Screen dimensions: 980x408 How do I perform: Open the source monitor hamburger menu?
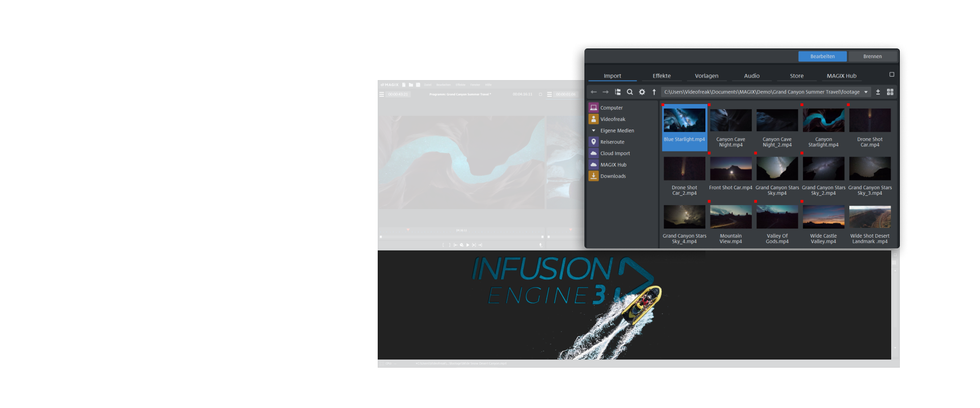tap(549, 94)
